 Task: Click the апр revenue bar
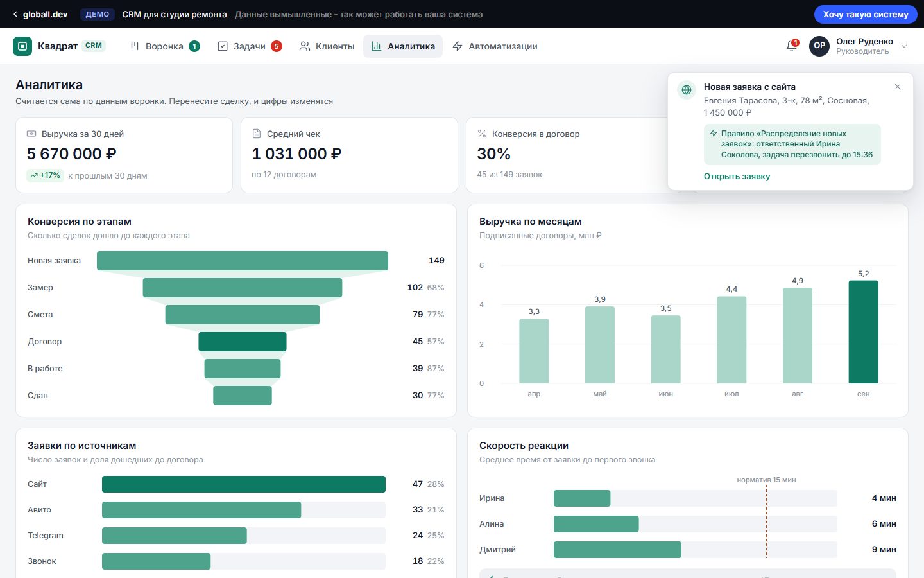534,351
